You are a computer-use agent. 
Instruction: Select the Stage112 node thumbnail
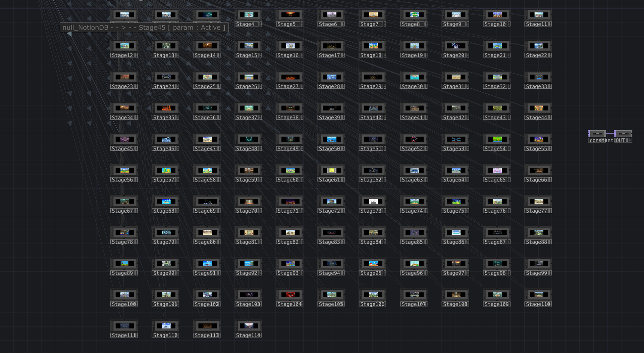(166, 326)
